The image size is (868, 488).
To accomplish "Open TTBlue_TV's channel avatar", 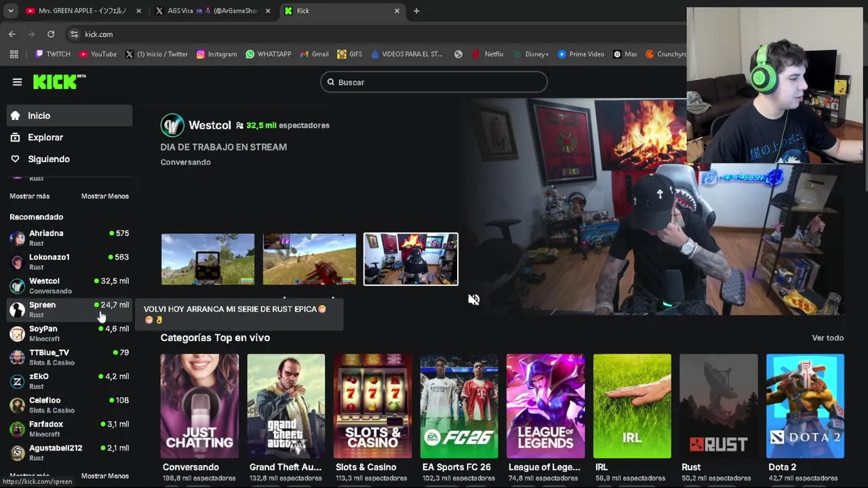I will tap(17, 357).
